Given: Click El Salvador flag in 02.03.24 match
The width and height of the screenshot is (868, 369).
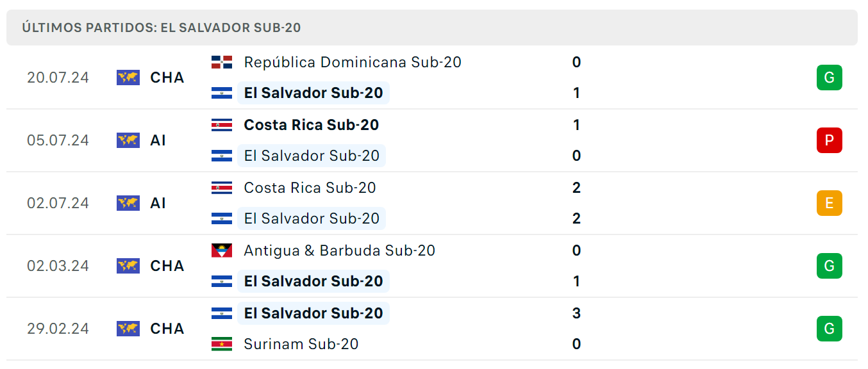Looking at the screenshot, I should 222,281.
